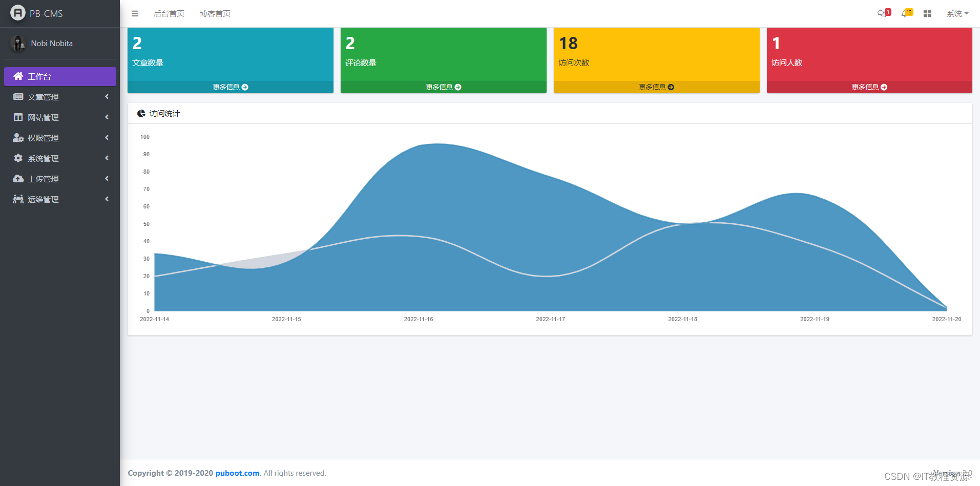Viewport: 980px width, 486px height.
Task: Open the 运维管理 menu label
Action: (x=43, y=199)
